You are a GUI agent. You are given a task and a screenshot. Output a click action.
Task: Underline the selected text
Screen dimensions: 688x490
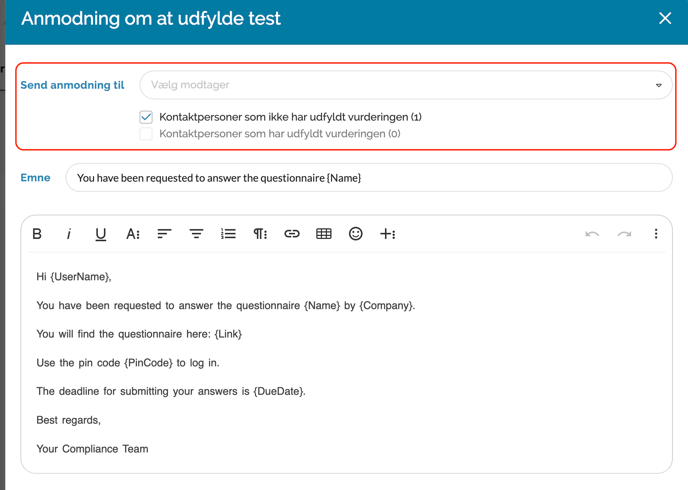click(100, 234)
